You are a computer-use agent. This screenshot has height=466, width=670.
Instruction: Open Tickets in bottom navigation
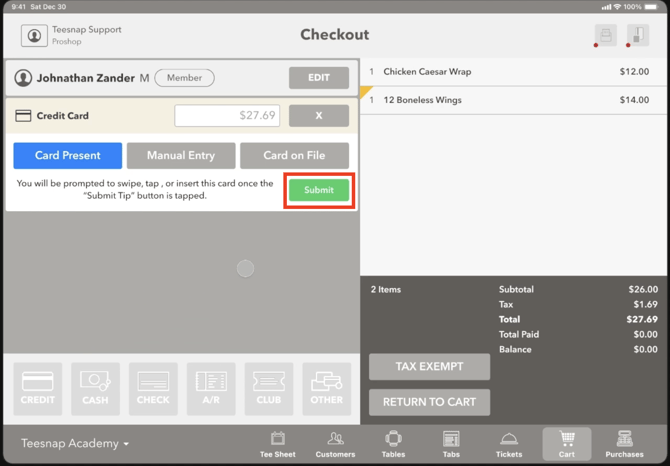(x=509, y=445)
